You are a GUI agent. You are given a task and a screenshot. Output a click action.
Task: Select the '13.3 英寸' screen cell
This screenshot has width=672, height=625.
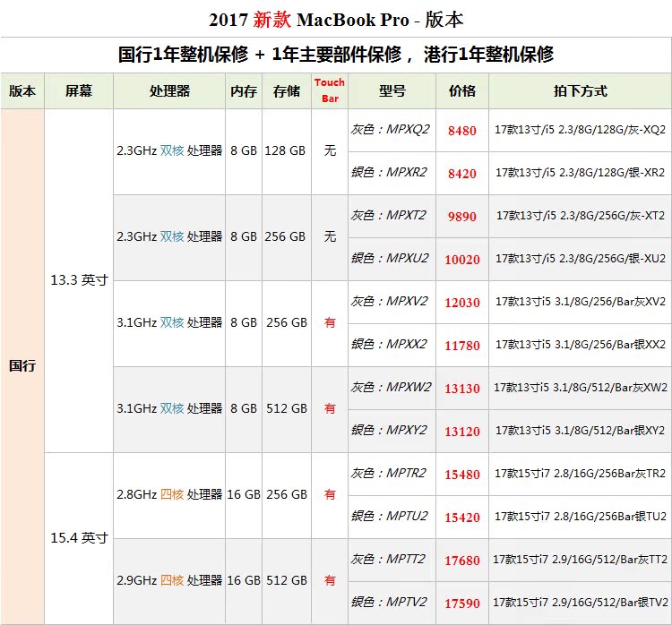pyautogui.click(x=79, y=279)
